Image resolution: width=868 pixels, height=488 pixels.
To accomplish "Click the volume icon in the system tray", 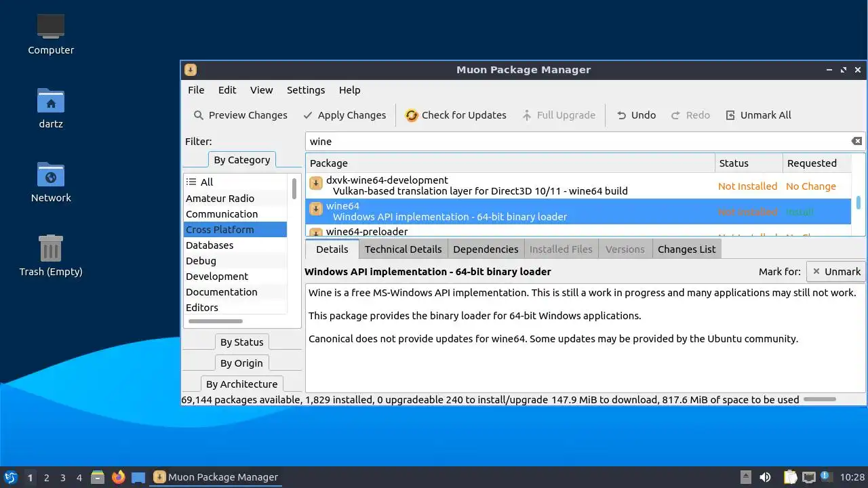I will [766, 477].
